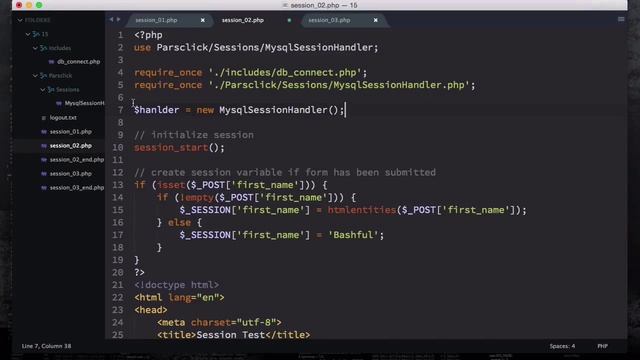
Task: Click the right tab-scroll arrow
Action: pos(118,20)
